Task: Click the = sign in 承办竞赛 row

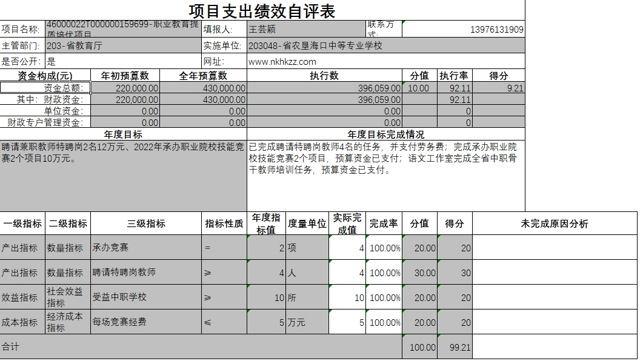Action: (x=224, y=248)
